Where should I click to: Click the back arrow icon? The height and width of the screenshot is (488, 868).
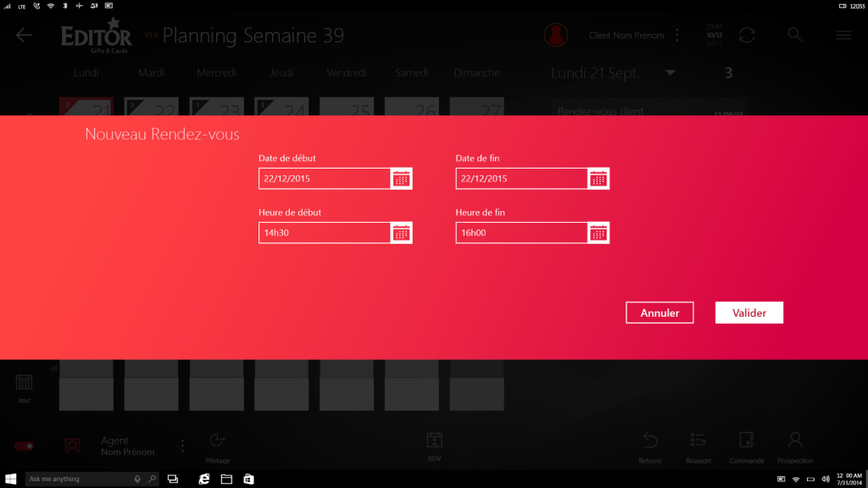click(24, 35)
